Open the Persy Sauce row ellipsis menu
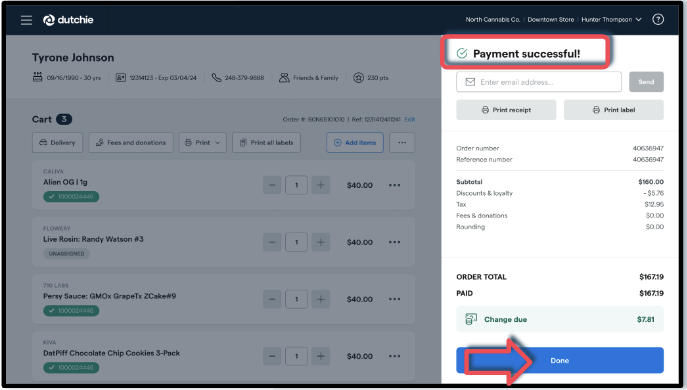 click(x=394, y=299)
